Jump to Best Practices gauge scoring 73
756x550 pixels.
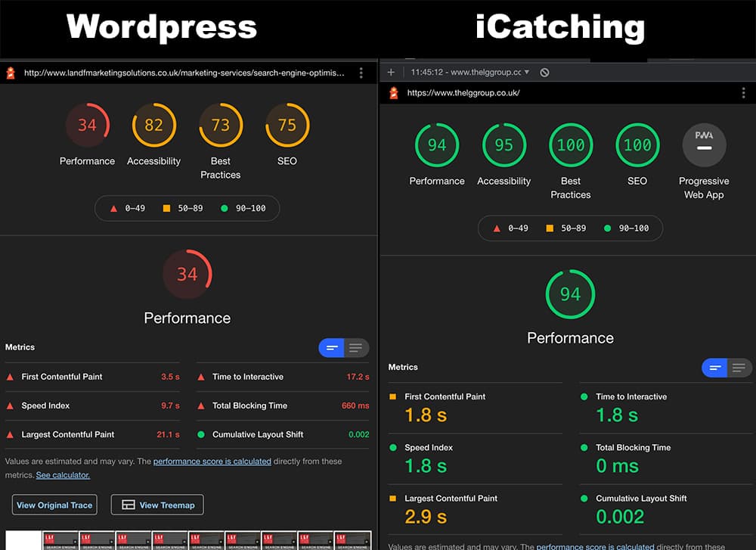point(221,141)
